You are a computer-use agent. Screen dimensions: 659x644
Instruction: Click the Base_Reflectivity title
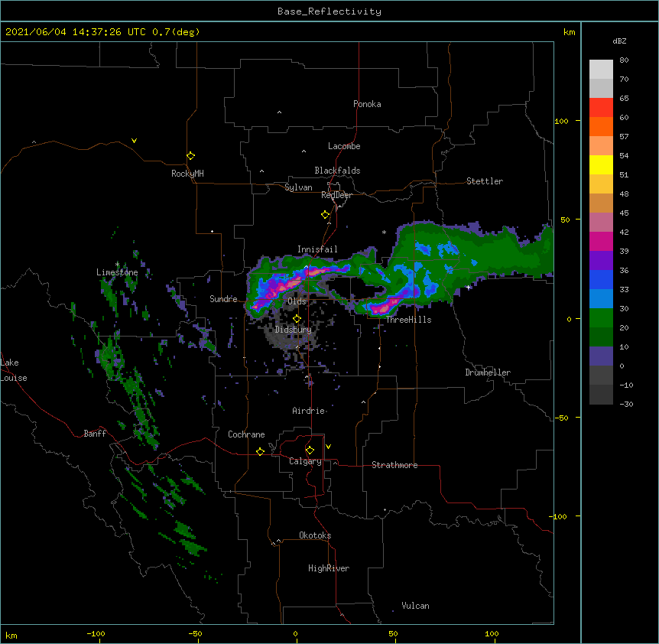(329, 11)
